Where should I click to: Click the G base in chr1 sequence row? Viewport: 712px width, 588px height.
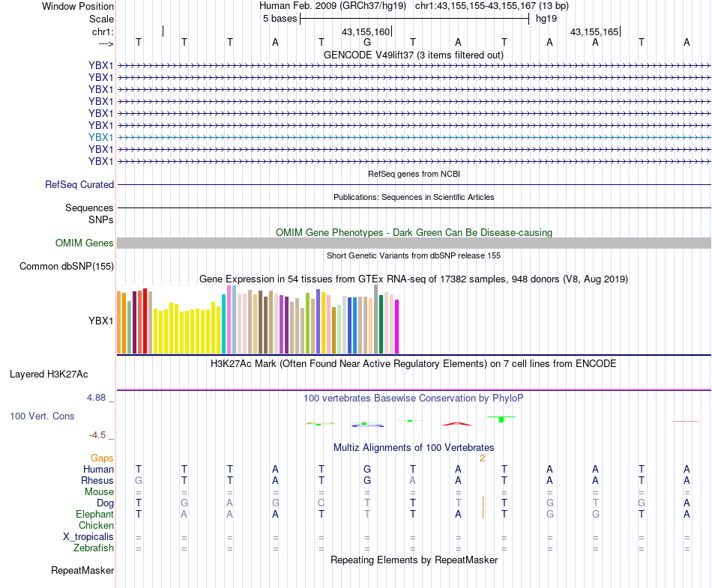[367, 42]
